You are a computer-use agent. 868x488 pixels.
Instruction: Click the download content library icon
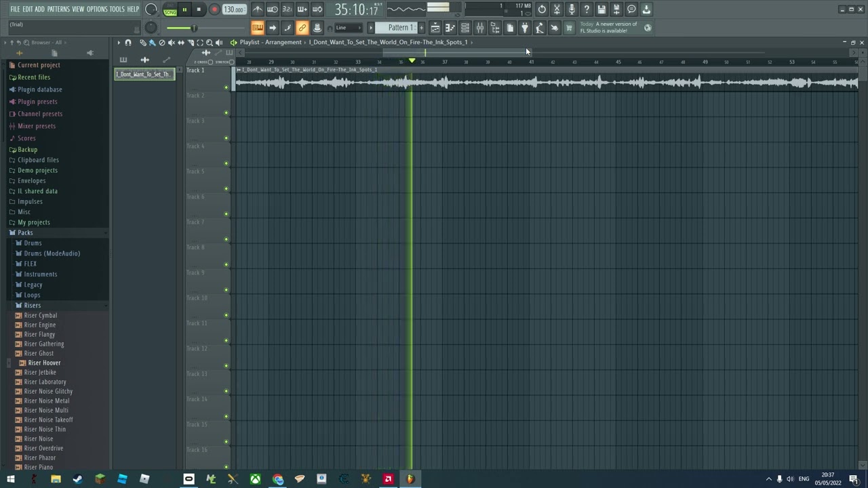point(646,9)
